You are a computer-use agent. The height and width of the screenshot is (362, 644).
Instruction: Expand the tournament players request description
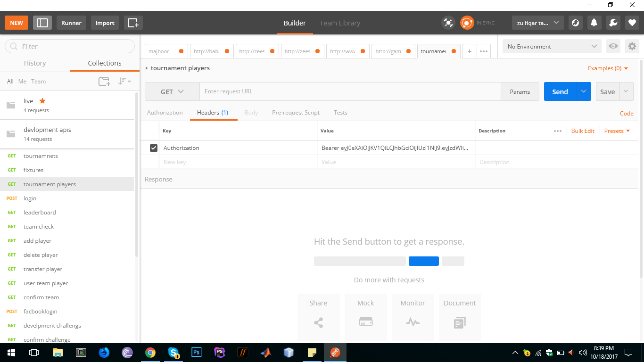pyautogui.click(x=147, y=68)
